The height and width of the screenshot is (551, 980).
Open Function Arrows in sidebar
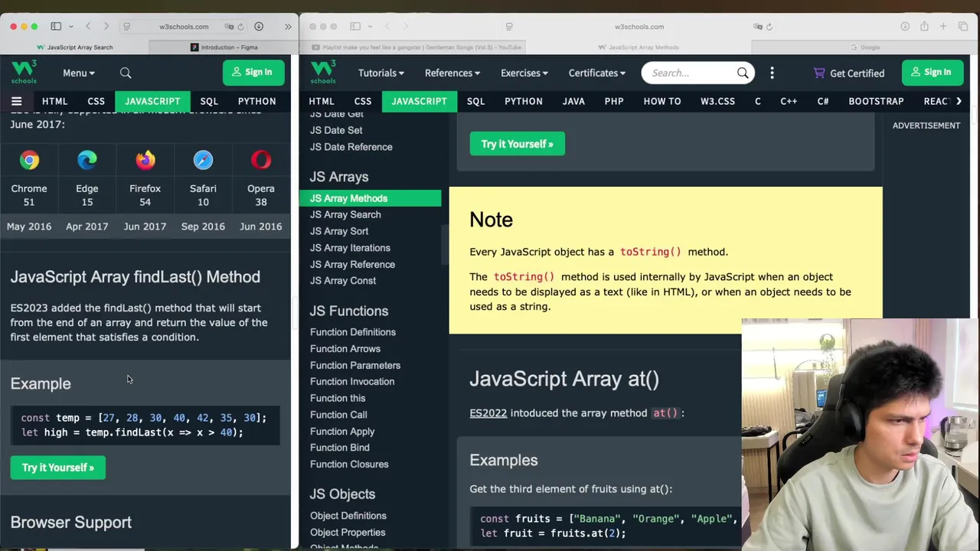coord(345,349)
